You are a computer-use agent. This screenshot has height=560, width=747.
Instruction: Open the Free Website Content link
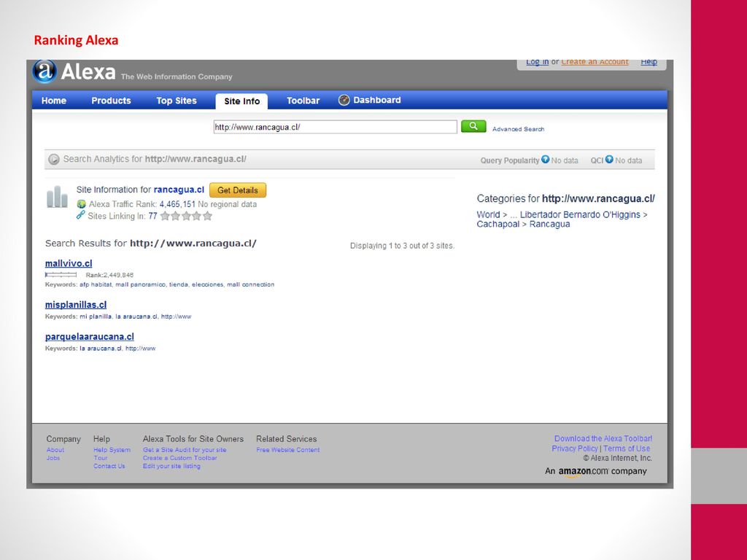click(x=287, y=450)
